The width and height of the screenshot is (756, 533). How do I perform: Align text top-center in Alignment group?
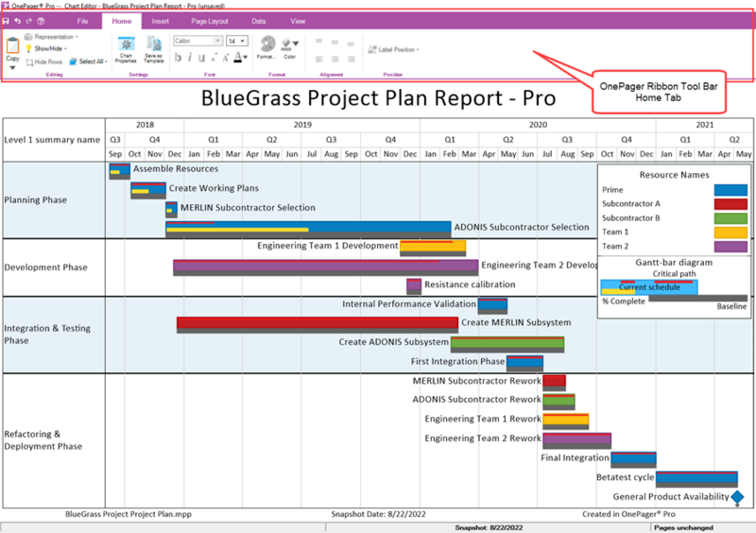point(335,43)
